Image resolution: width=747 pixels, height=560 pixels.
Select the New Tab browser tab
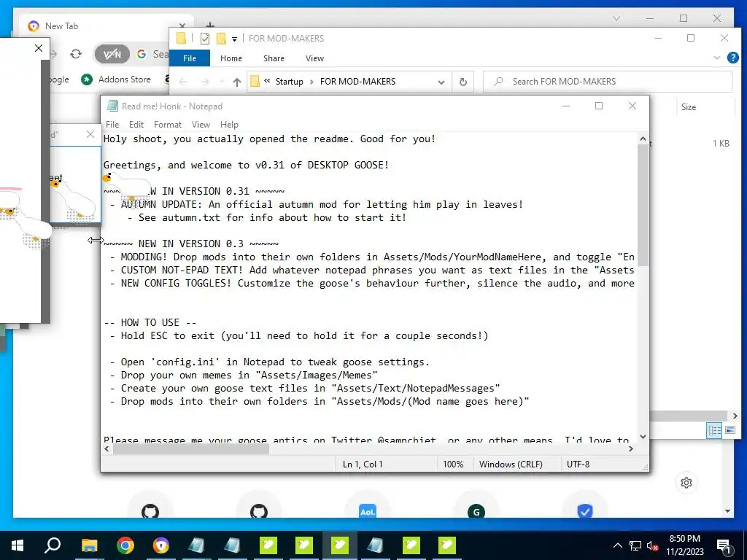pyautogui.click(x=106, y=26)
